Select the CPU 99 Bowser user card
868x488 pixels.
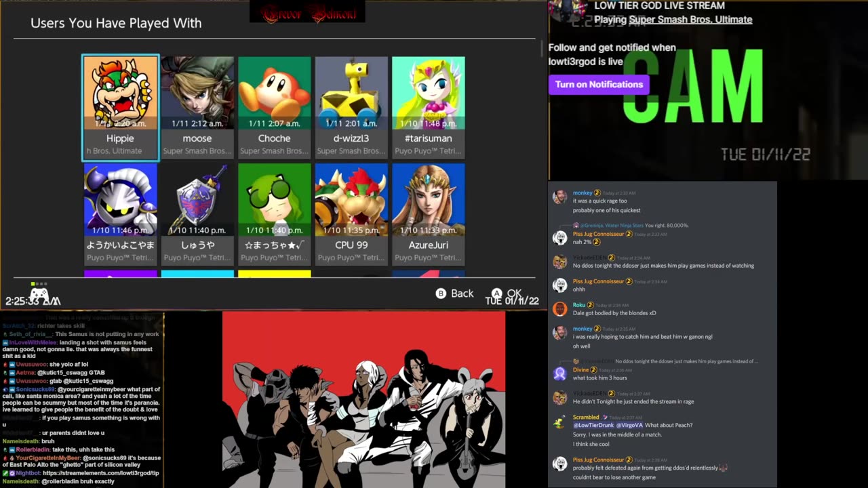[351, 214]
